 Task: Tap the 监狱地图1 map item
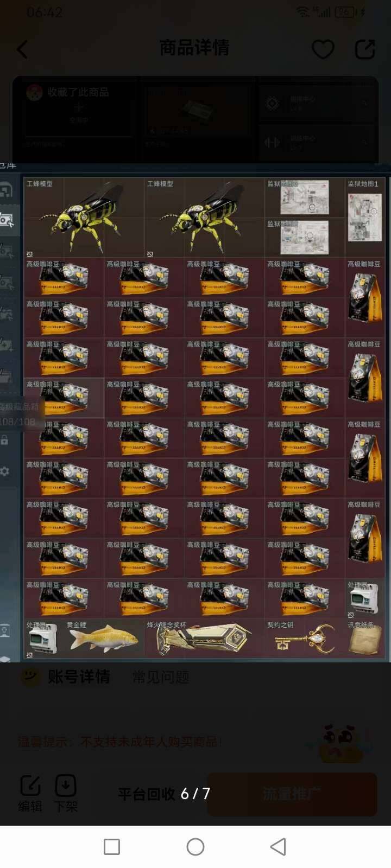(x=364, y=217)
